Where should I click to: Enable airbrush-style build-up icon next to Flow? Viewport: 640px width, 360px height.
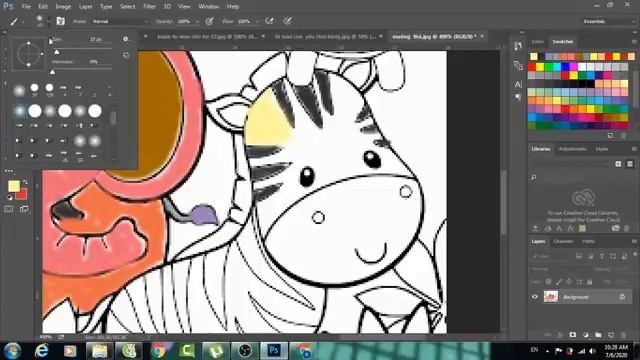coord(269,21)
